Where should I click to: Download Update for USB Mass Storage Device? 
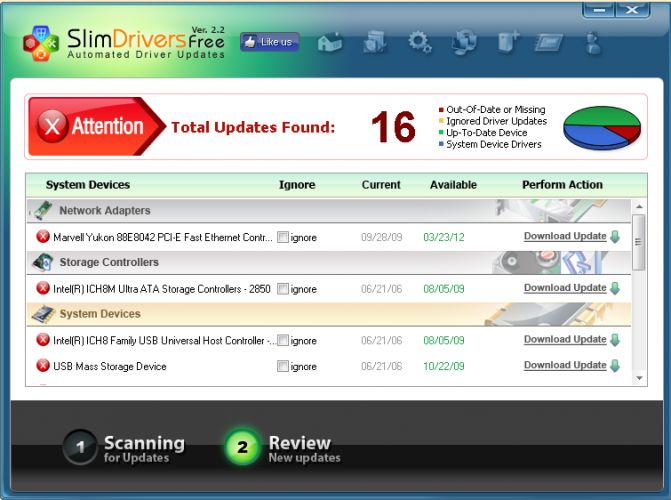point(565,365)
